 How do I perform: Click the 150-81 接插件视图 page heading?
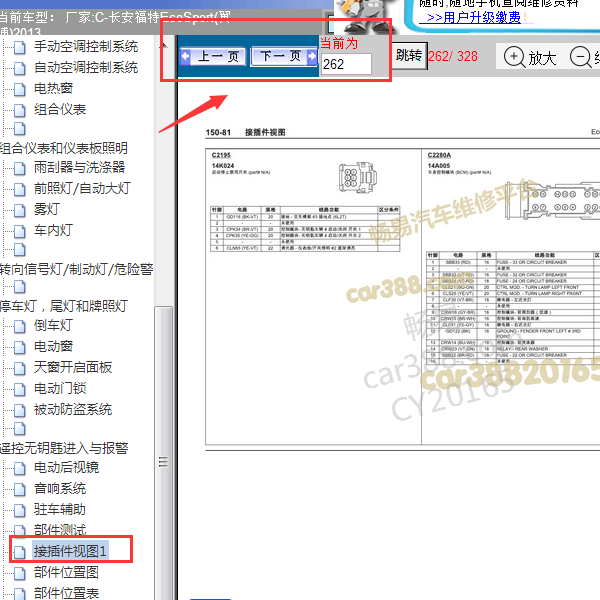coord(245,132)
